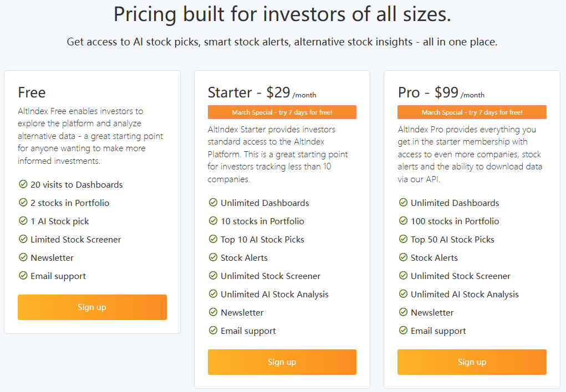Image resolution: width=566 pixels, height=392 pixels.
Task: Click the Starter plan's Stock Alerts checkmark
Action: point(213,257)
